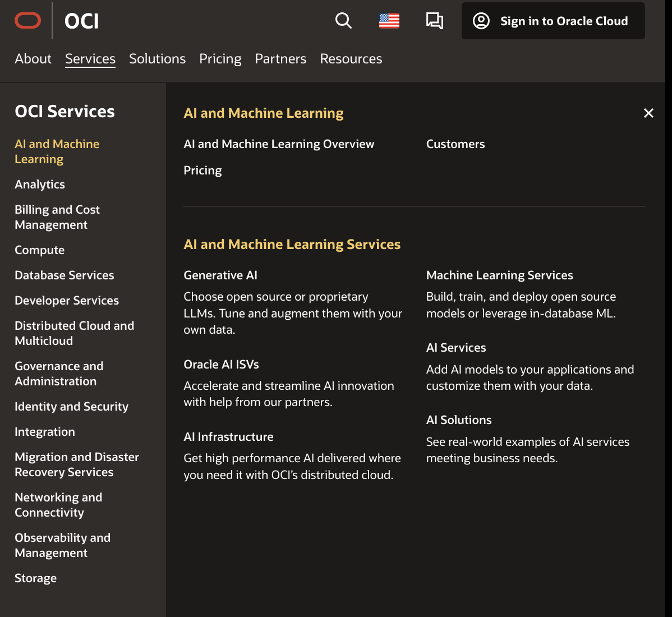
Task: Open the Services menu
Action: point(90,59)
